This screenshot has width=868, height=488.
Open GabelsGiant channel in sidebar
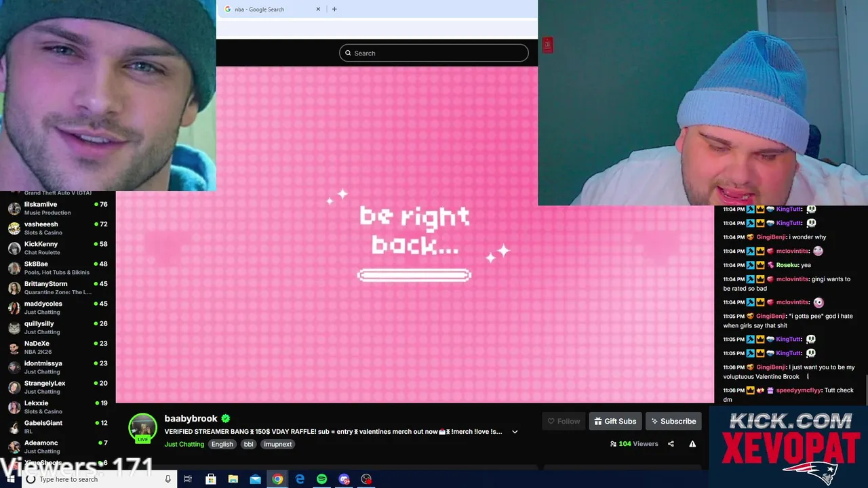pos(58,426)
